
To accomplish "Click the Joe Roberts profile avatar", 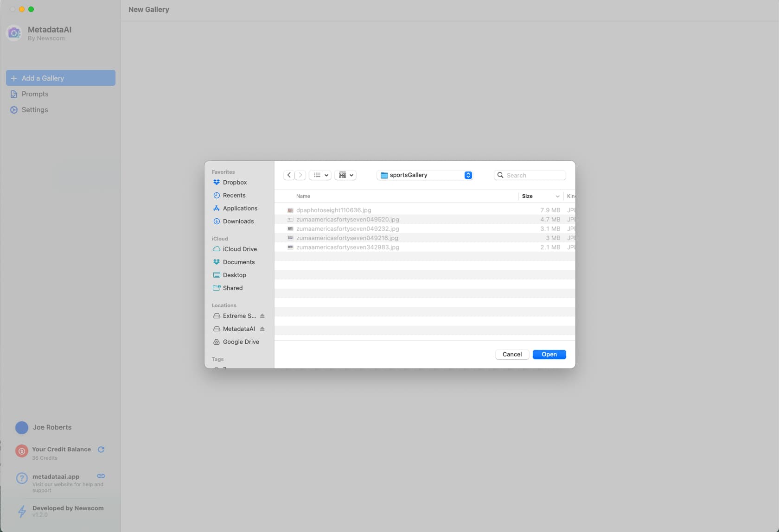I will tap(22, 428).
